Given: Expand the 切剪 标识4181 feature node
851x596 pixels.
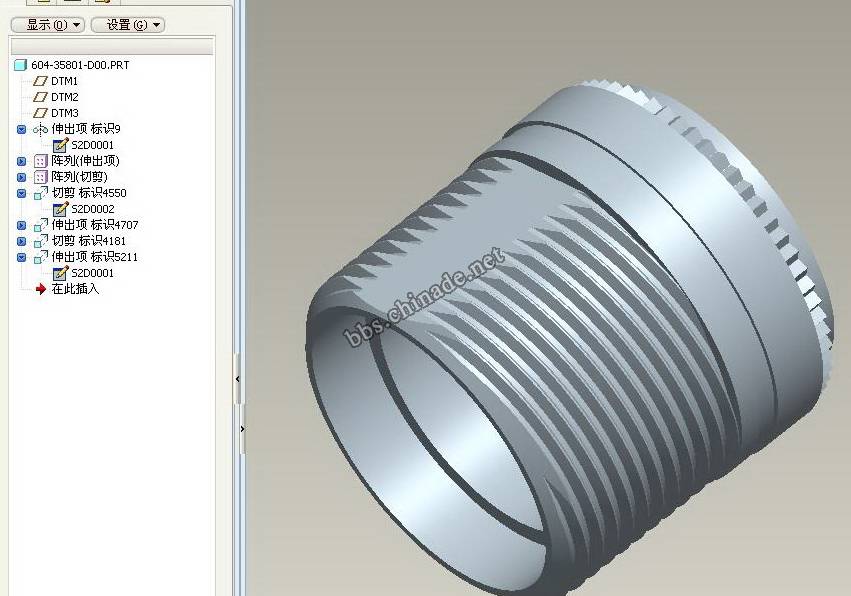Looking at the screenshot, I should (x=21, y=241).
